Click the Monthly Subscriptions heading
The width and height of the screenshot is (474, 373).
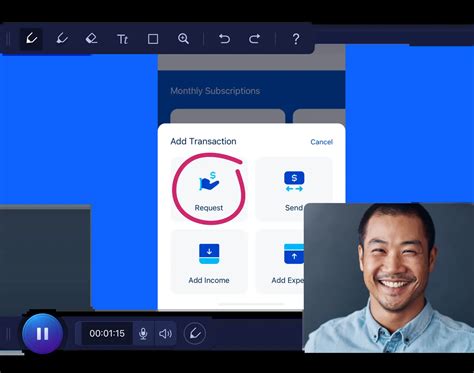(215, 91)
